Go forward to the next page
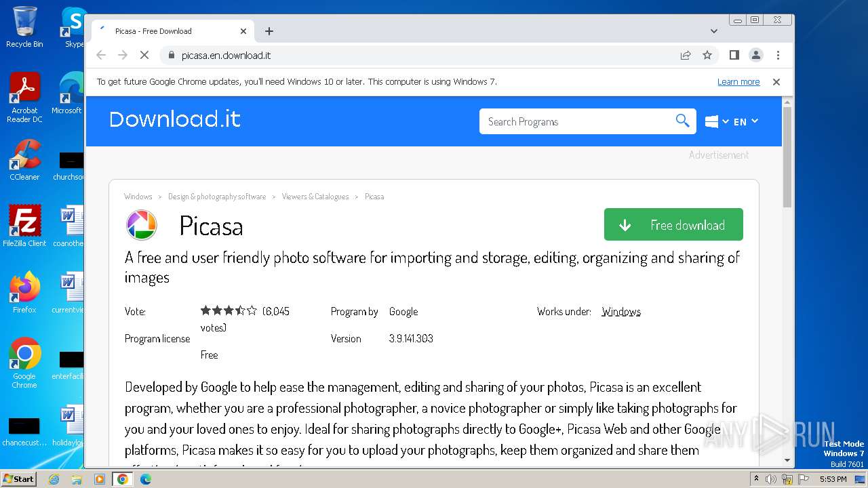Viewport: 868px width, 488px height. pos(123,56)
